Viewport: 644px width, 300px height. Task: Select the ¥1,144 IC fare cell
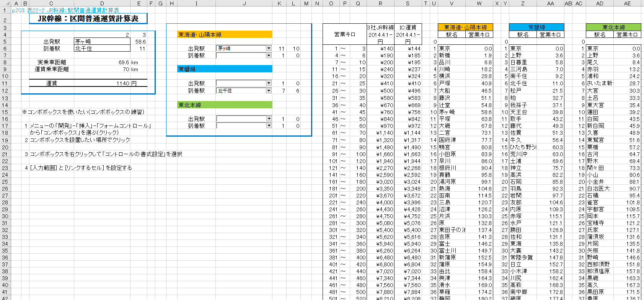408,132
